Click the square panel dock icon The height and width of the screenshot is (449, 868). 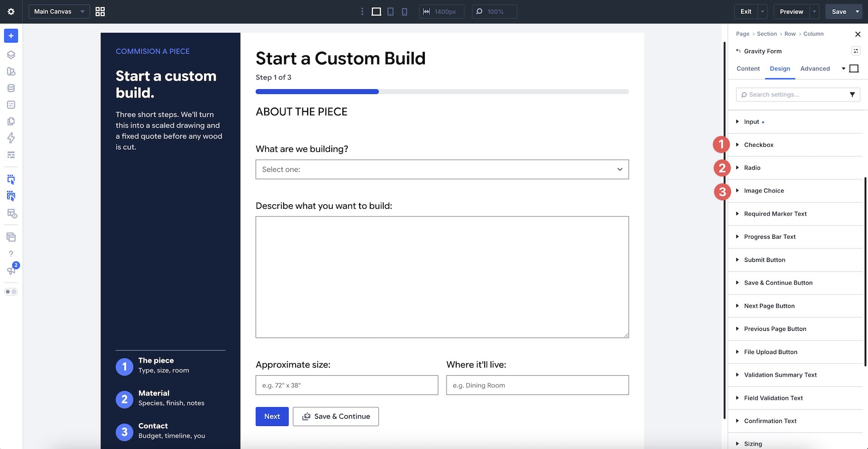coord(854,68)
